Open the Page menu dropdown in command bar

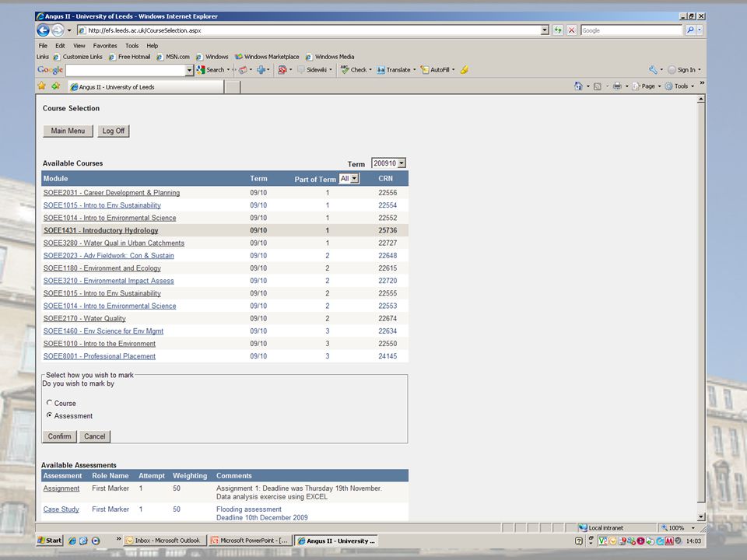click(x=647, y=86)
